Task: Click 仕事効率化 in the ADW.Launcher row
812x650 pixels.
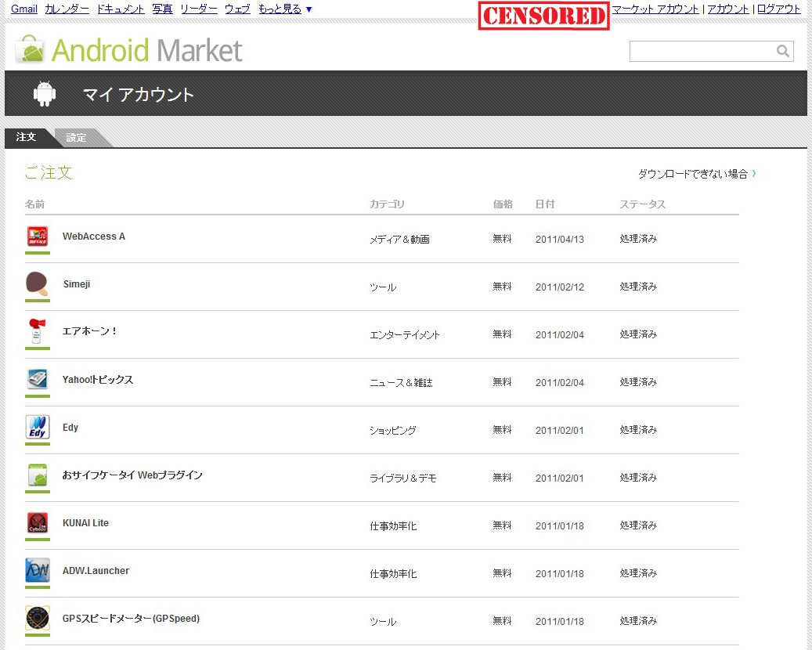Action: tap(393, 573)
